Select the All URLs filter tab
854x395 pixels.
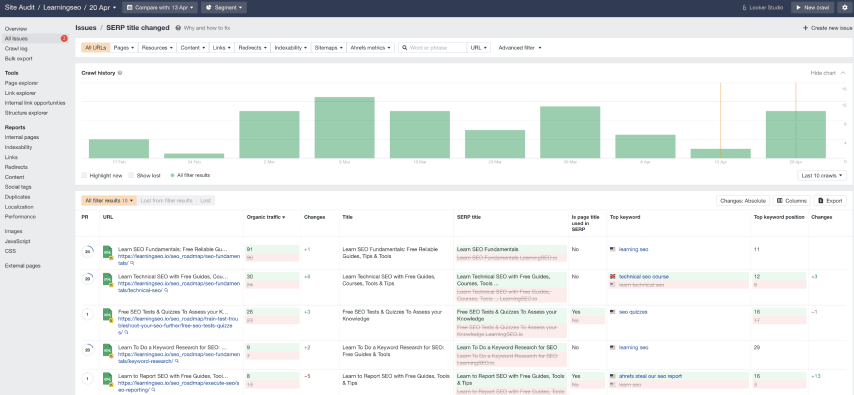click(x=96, y=48)
